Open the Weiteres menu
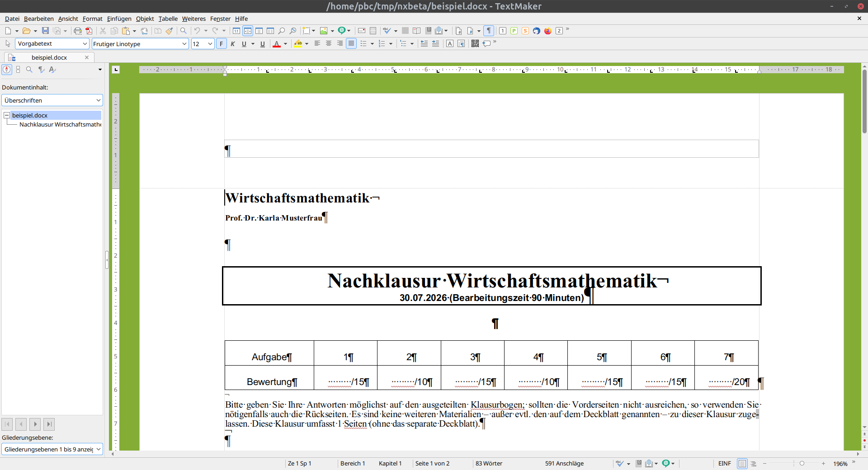The image size is (868, 470). click(193, 19)
